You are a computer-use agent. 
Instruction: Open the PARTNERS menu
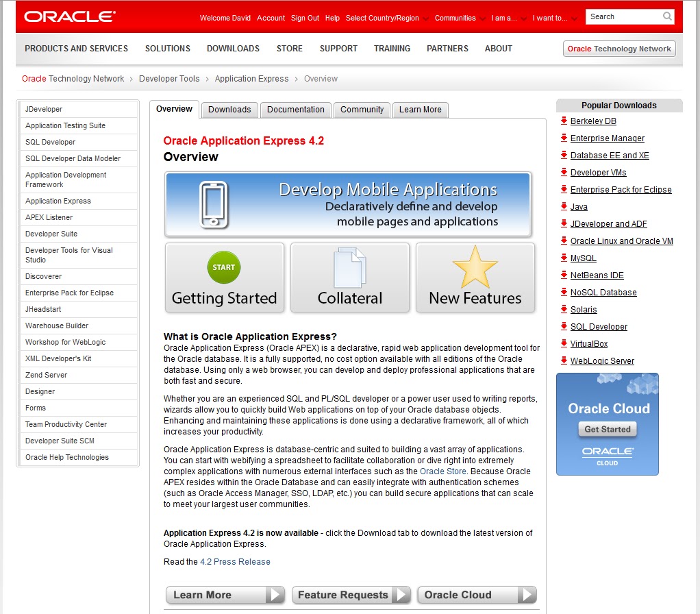coord(447,48)
